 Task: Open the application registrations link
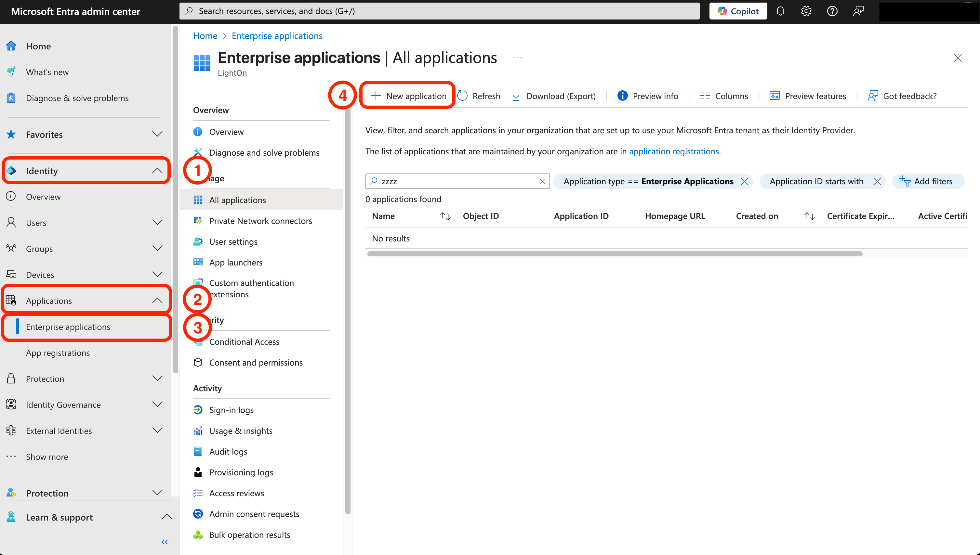point(674,151)
